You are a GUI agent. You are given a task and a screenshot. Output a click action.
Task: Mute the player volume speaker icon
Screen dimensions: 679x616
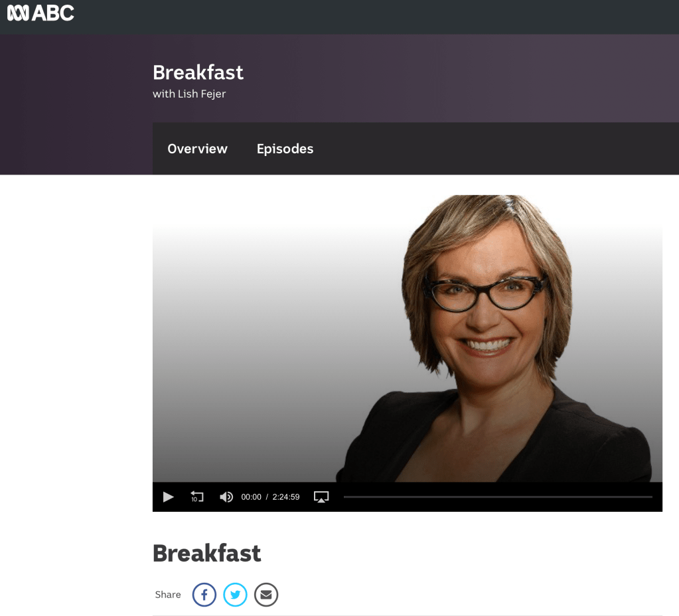click(x=226, y=497)
